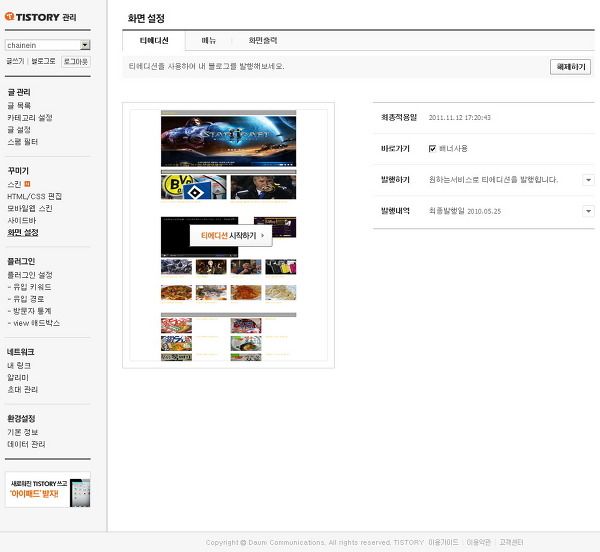Click the 이용가이드 footer link
The width and height of the screenshot is (600, 552).
click(x=443, y=542)
